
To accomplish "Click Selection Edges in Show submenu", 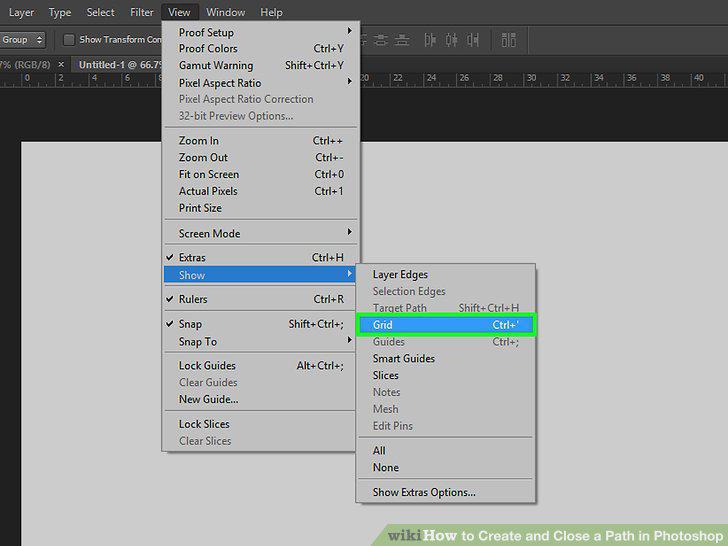I will (x=446, y=291).
